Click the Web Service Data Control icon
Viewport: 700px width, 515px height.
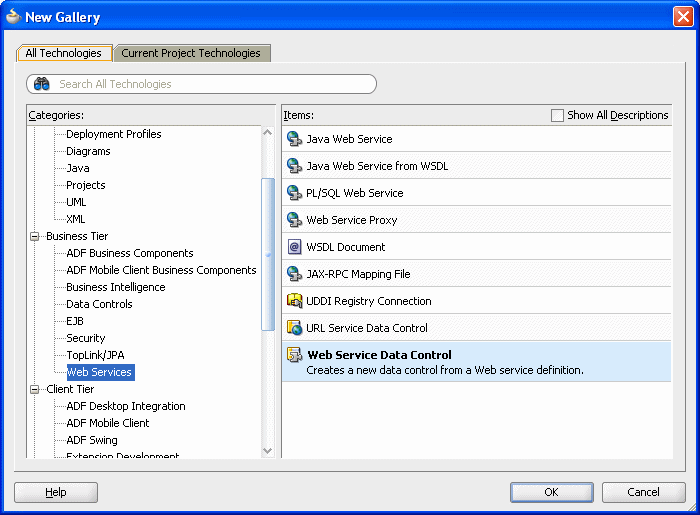point(294,355)
